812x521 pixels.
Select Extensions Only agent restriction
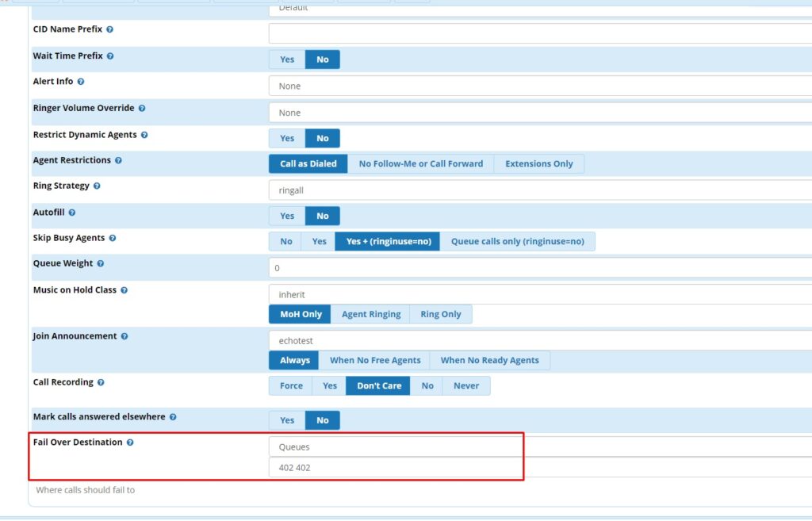click(538, 164)
